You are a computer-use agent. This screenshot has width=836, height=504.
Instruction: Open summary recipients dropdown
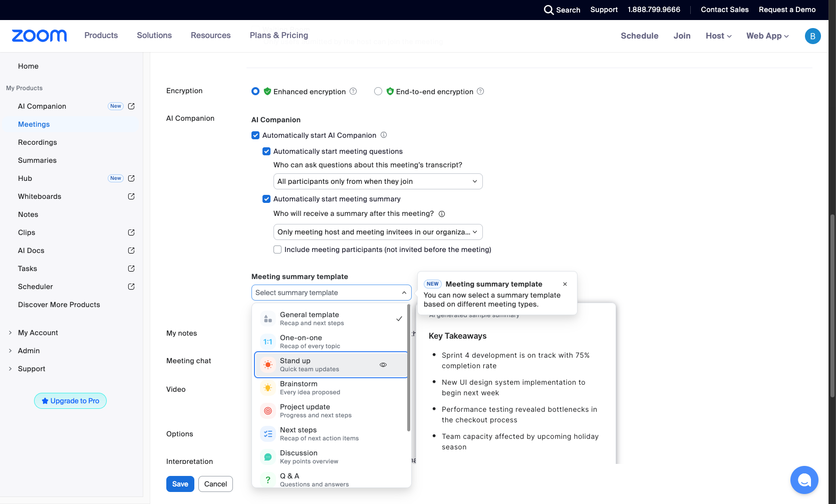[378, 232]
